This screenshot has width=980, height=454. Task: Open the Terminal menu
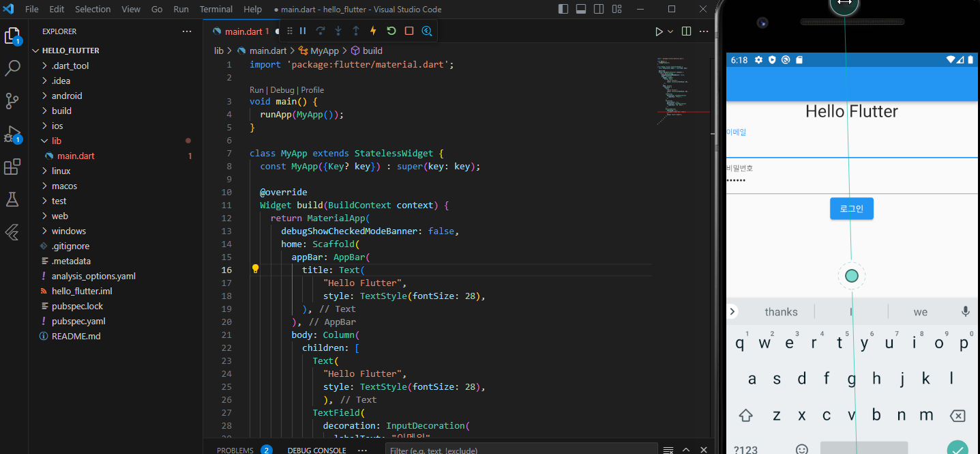(216, 9)
